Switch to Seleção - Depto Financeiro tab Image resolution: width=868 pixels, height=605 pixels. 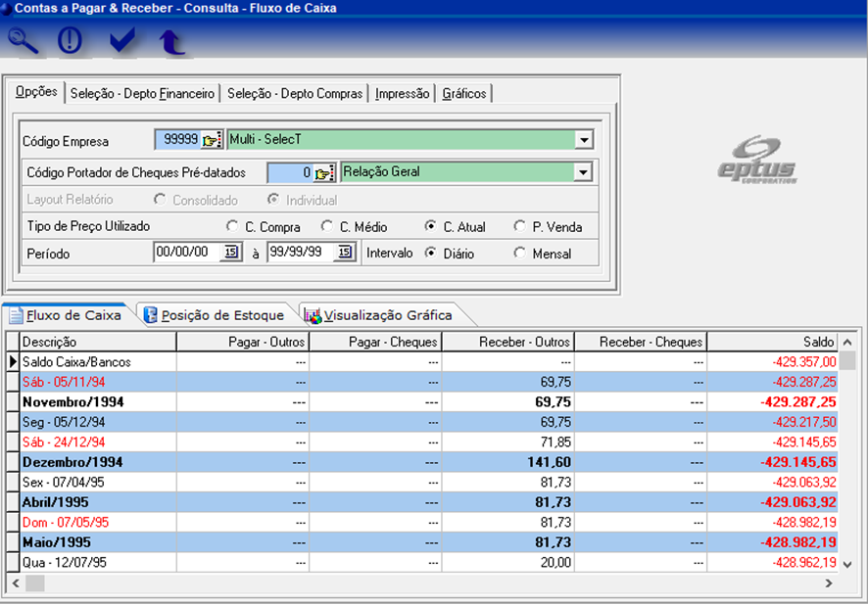pyautogui.click(x=142, y=94)
